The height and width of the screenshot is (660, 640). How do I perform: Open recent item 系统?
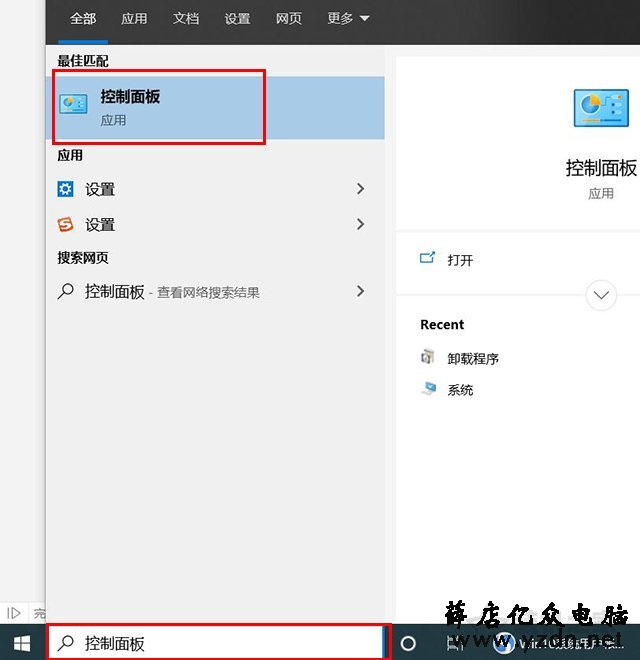click(460, 390)
